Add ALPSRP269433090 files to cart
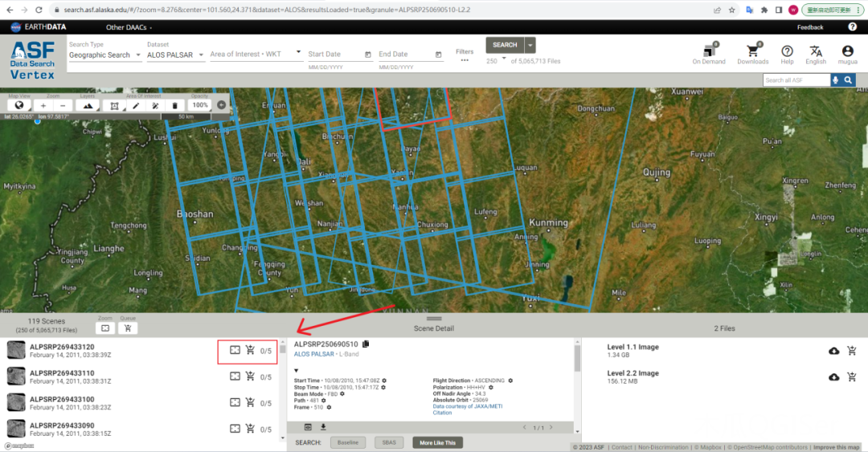 point(250,428)
